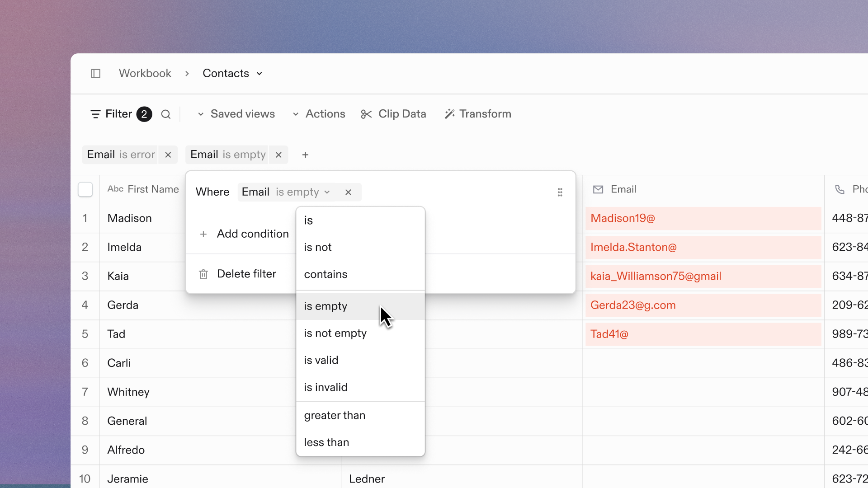
Task: Click the Transform magic wand icon
Action: [449, 114]
